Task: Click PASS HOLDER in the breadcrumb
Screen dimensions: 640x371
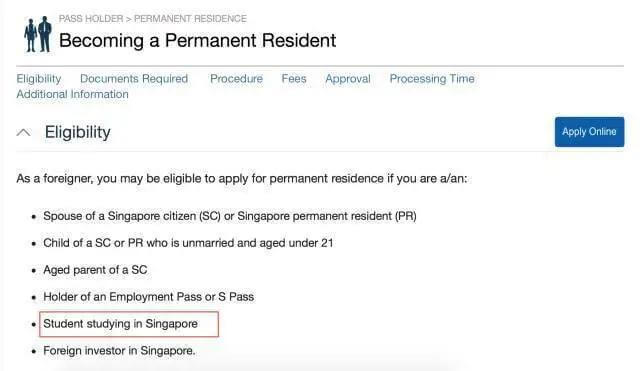Action: pos(91,19)
